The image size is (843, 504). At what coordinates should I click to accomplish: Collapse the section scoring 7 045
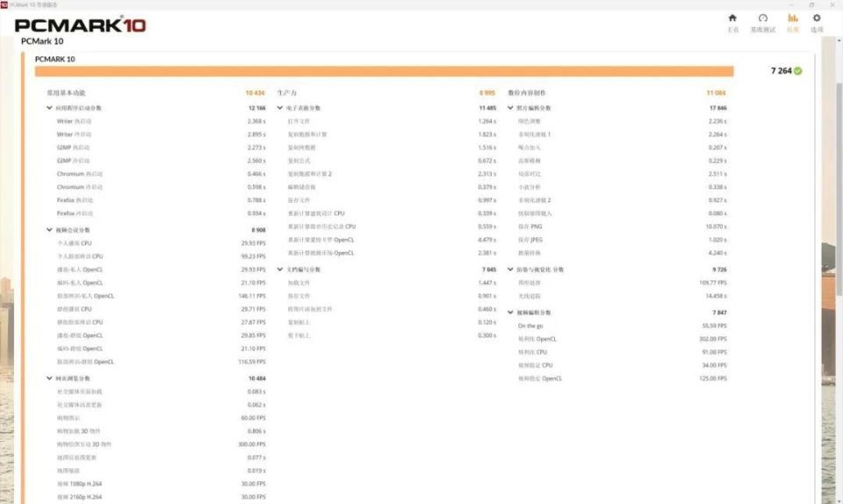point(280,270)
